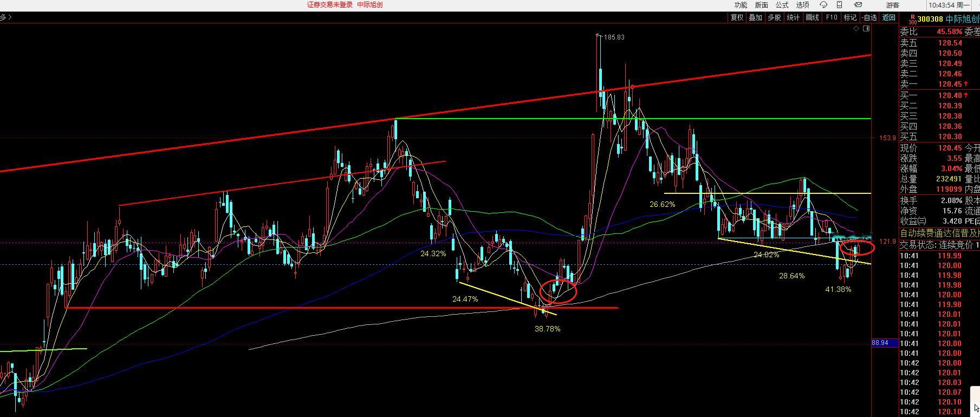The image size is (980, 417).
Task: Select 卖四 price 120.50
Action: (x=950, y=53)
